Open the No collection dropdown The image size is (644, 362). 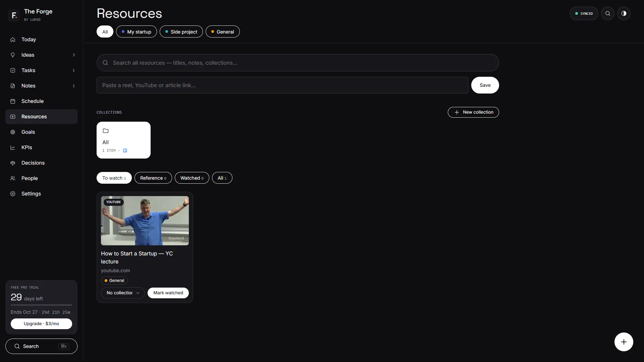(123, 293)
